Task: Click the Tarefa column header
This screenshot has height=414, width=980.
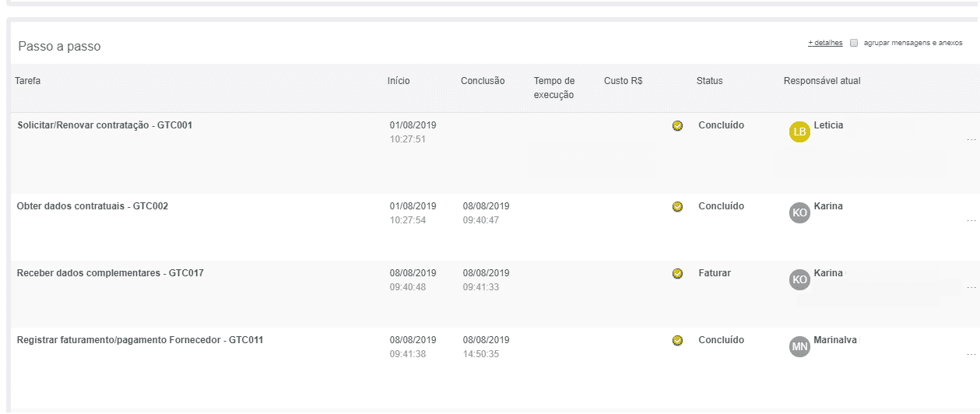Action: pyautogui.click(x=28, y=81)
